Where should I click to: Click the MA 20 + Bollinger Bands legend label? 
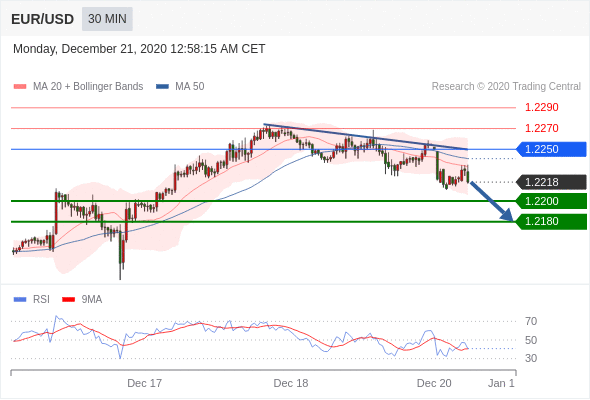tap(88, 87)
